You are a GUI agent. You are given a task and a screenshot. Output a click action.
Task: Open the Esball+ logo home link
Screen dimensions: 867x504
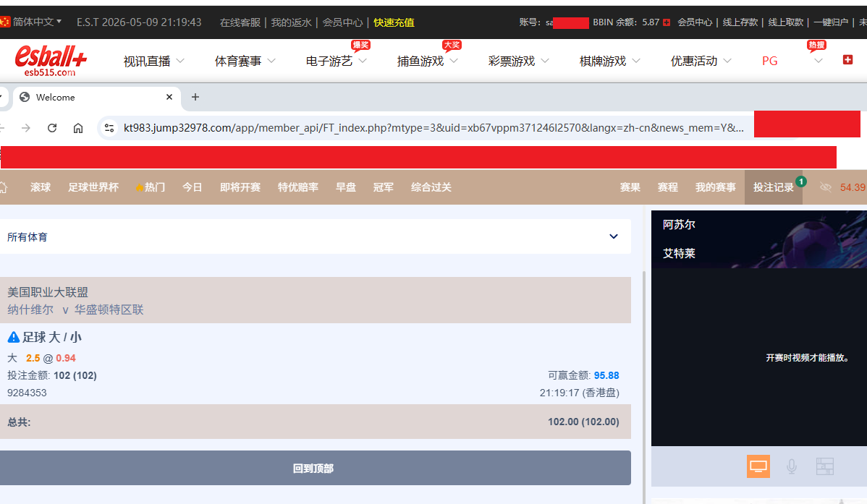point(51,60)
